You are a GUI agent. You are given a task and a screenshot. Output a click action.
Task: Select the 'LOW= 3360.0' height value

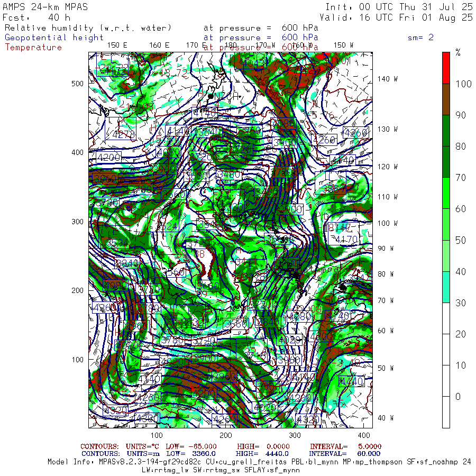(191, 454)
